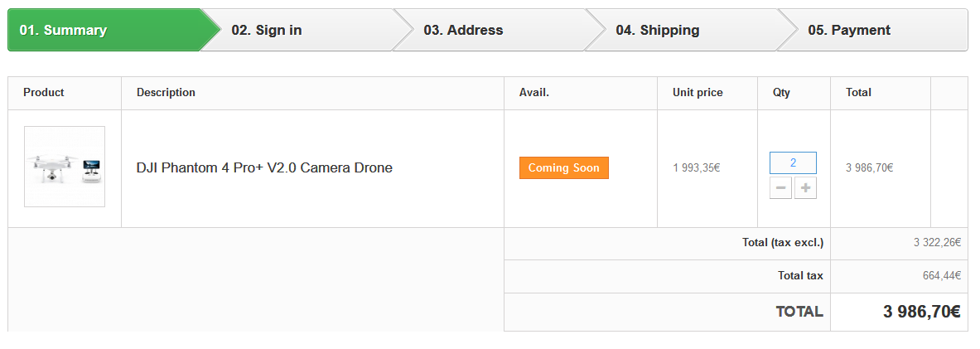Decrease quantity with the minus button
Viewport: 980px width, 349px height.
[x=780, y=187]
